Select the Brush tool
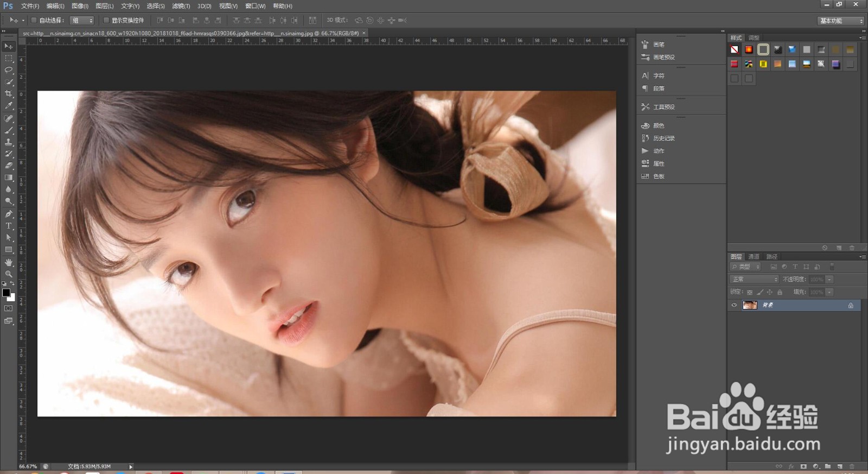 [x=9, y=130]
